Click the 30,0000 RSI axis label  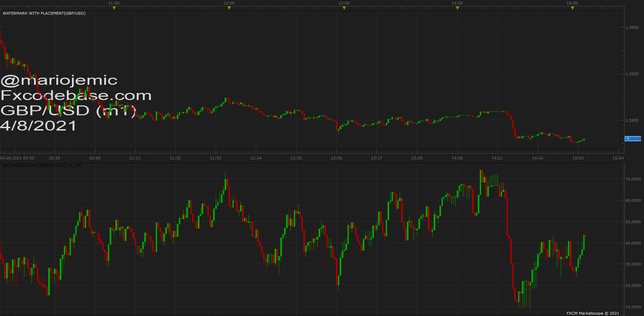(x=633, y=264)
